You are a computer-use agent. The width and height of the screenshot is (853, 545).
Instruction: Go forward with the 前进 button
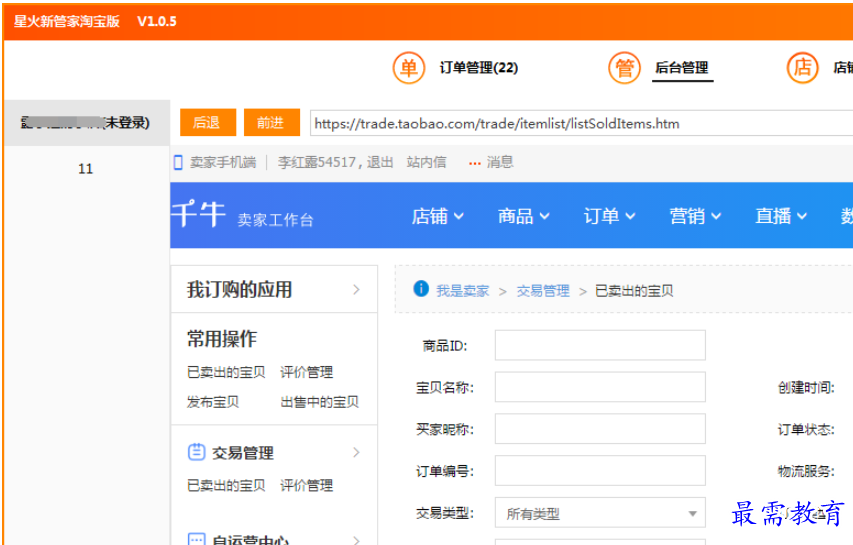click(271, 122)
